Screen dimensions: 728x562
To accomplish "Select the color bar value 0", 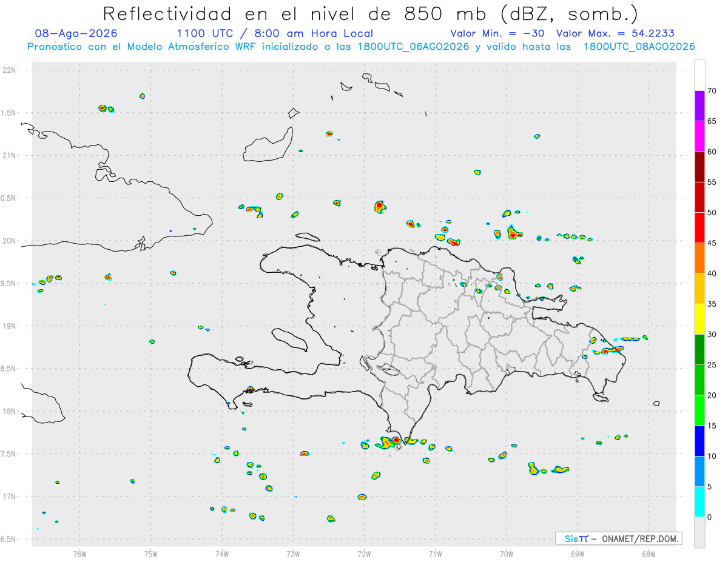I will (710, 517).
